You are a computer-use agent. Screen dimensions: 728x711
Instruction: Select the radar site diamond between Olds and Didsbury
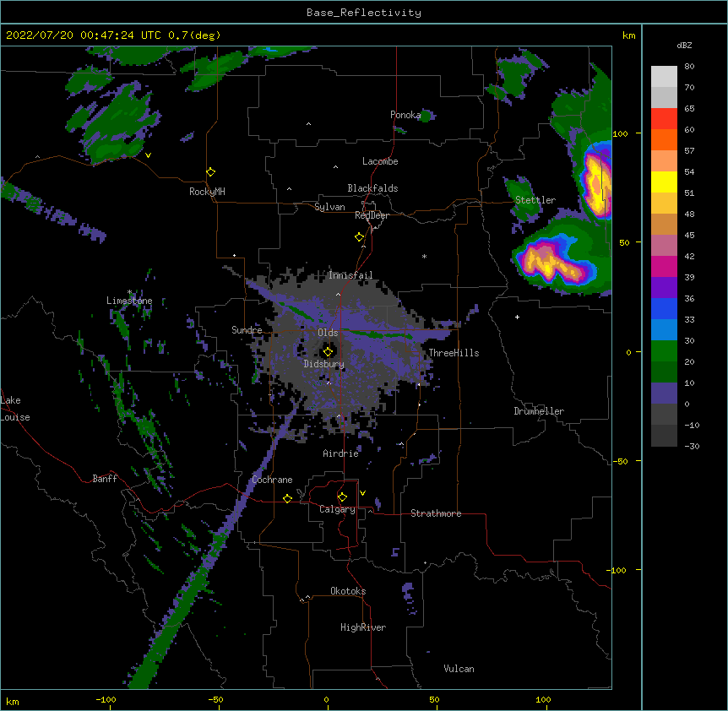click(x=328, y=351)
